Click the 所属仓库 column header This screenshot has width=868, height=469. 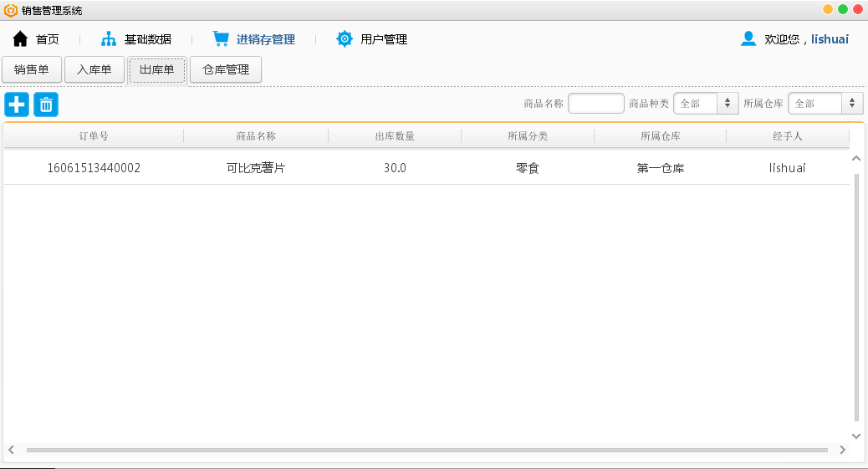tap(661, 136)
